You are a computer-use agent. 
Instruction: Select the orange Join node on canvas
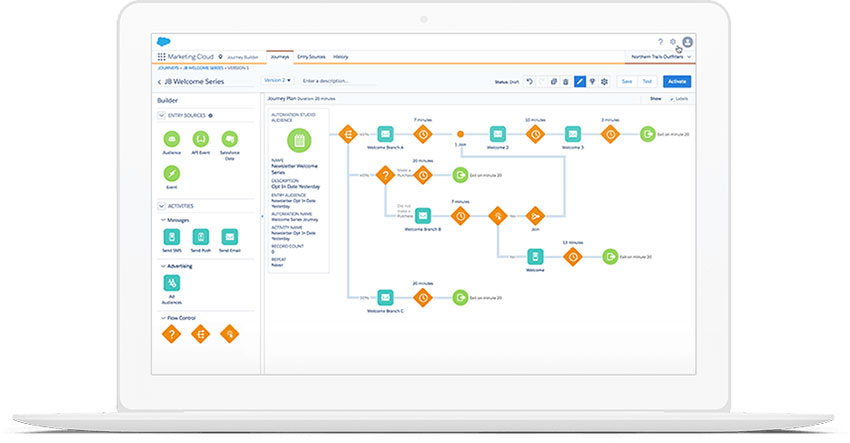click(535, 216)
